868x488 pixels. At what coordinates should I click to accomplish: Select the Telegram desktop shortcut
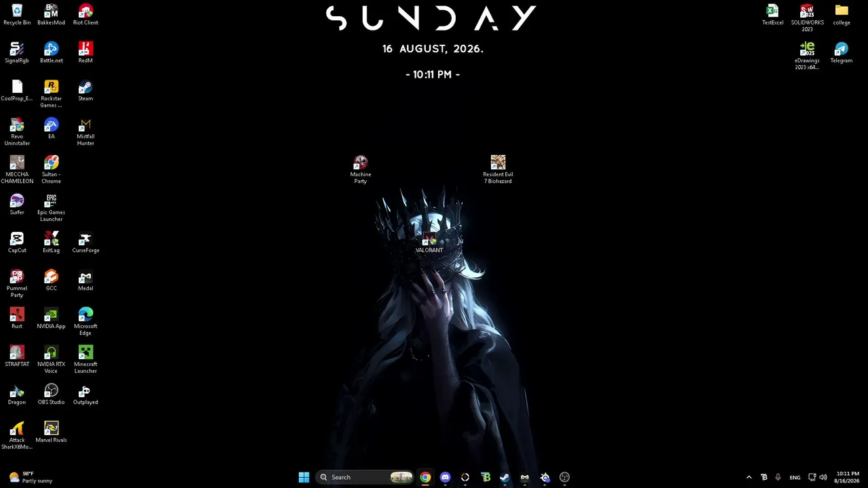tap(842, 53)
